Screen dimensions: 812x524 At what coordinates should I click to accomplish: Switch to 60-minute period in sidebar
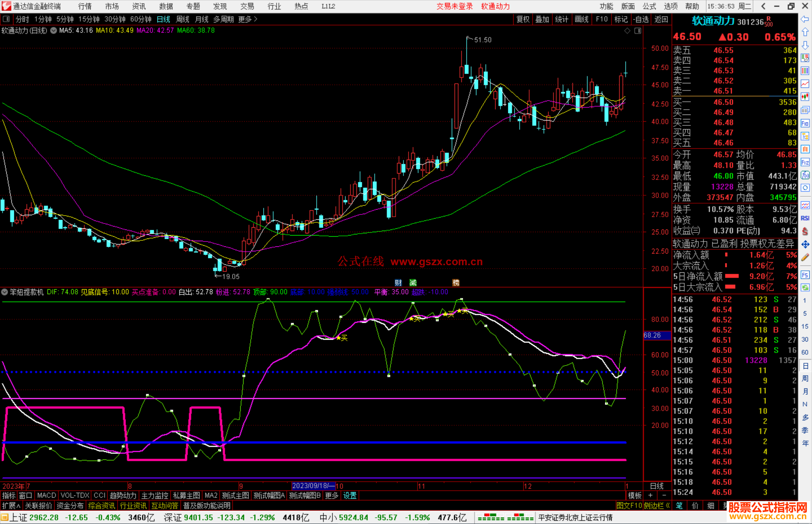(x=804, y=352)
